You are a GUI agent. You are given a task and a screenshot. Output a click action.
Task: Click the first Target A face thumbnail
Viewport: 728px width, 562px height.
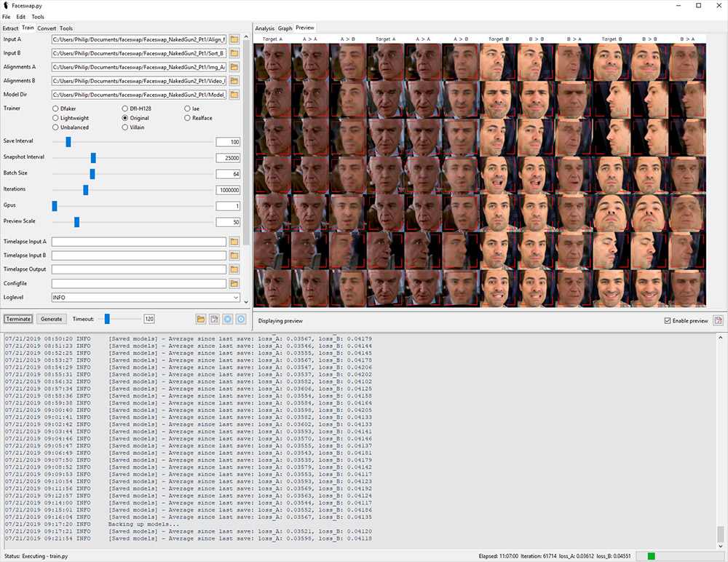(x=272, y=61)
